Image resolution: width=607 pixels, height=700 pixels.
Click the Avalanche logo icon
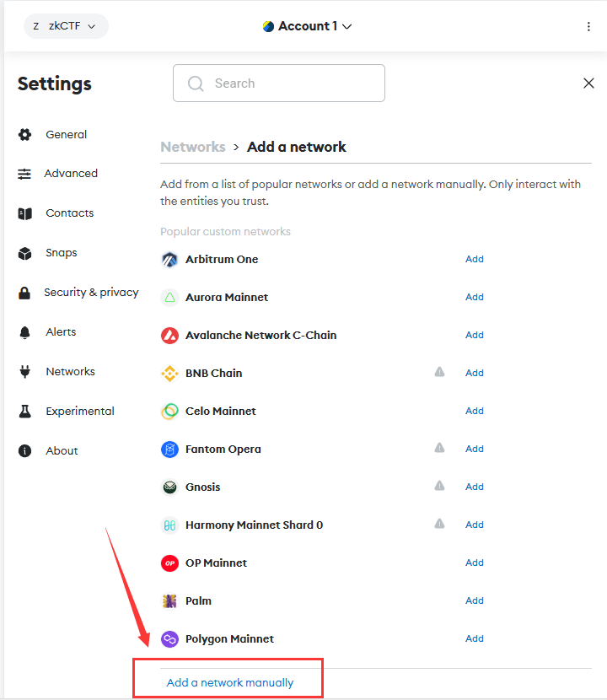tap(169, 336)
